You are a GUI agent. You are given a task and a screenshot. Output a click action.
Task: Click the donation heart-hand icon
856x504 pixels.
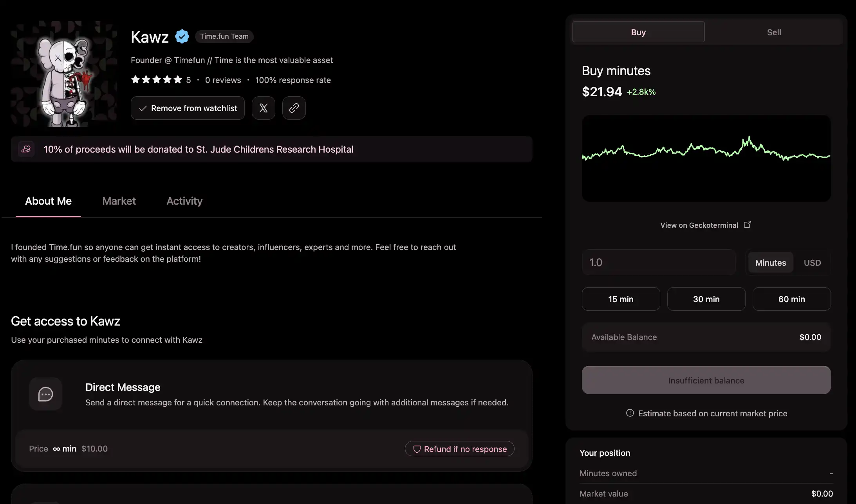[26, 149]
